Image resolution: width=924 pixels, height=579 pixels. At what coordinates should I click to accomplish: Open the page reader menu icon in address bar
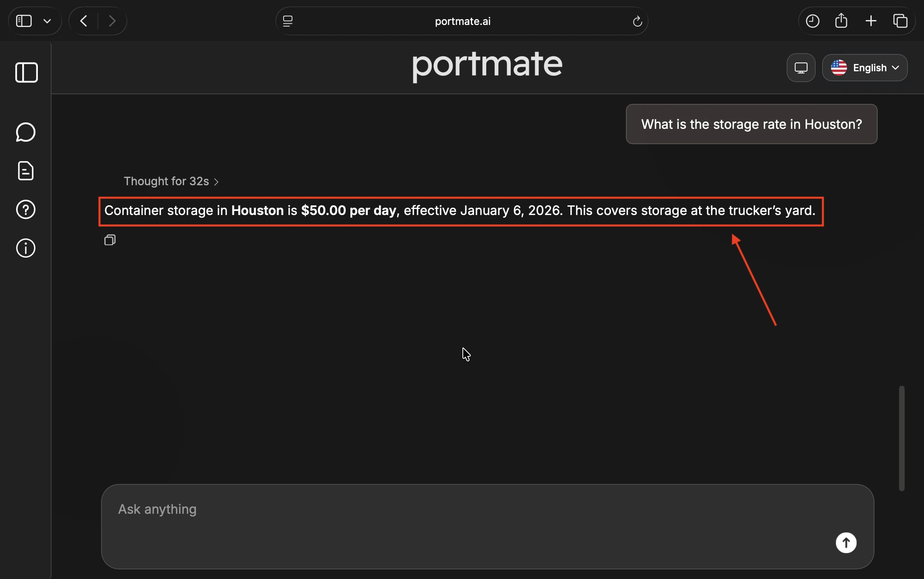point(288,21)
